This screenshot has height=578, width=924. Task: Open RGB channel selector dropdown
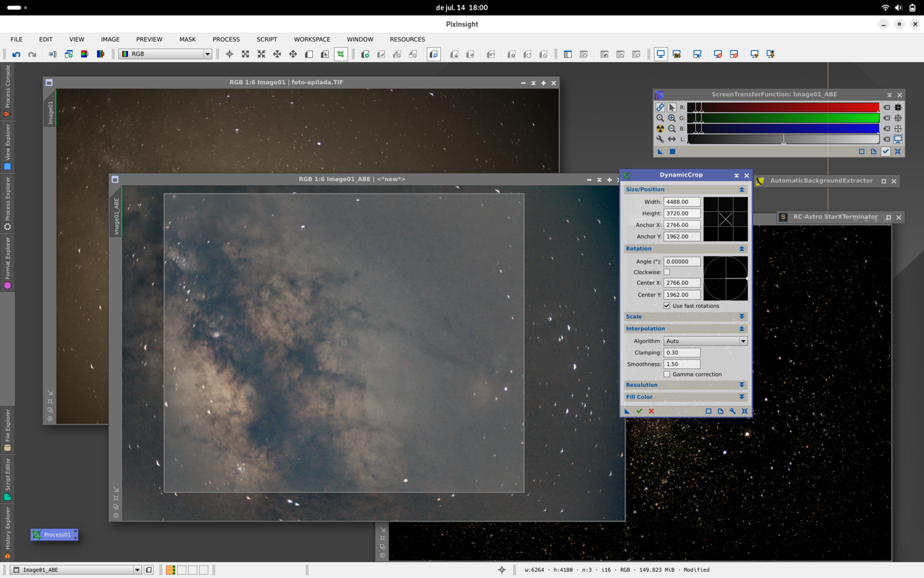pos(165,54)
